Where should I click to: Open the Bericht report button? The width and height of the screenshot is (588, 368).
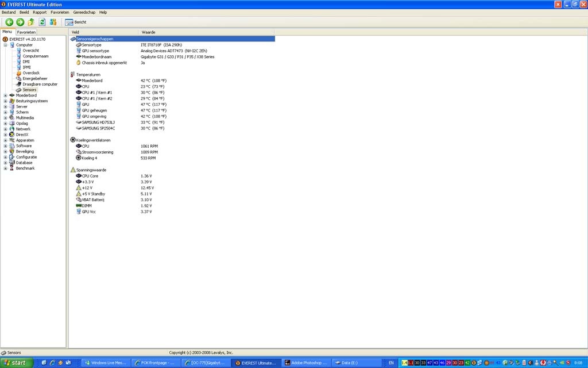(76, 22)
